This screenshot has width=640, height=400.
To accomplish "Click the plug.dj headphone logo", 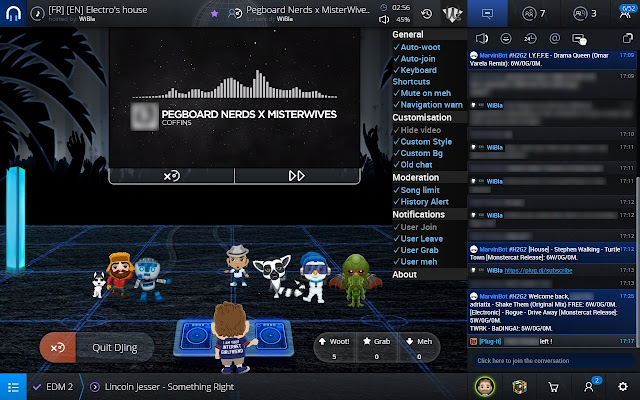I will (13, 13).
